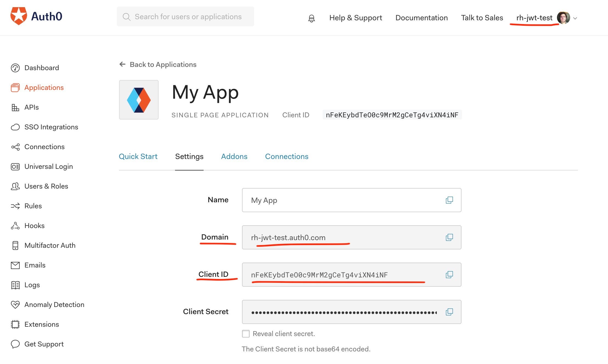Copy the Domain field value
Viewport: 608px width, 364px height.
tap(449, 237)
